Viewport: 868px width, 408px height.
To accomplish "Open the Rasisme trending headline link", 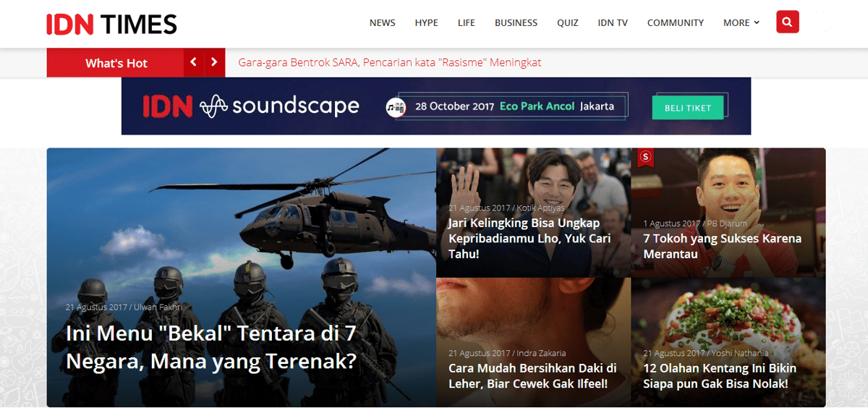I will click(x=389, y=63).
